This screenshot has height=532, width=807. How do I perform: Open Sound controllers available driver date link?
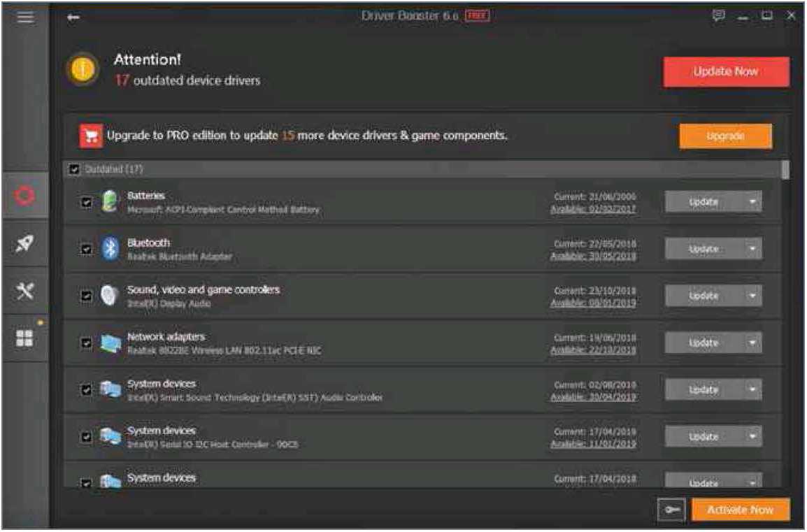pos(593,303)
